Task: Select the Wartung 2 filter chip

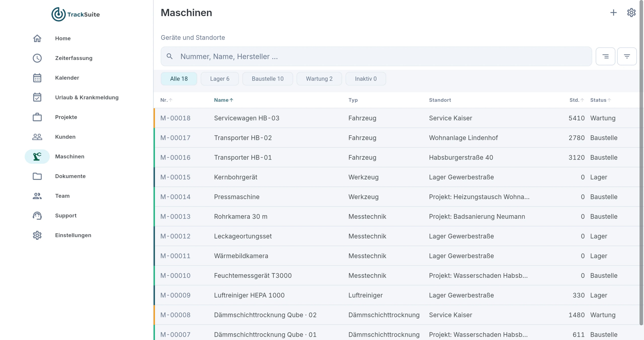Action: click(x=319, y=79)
